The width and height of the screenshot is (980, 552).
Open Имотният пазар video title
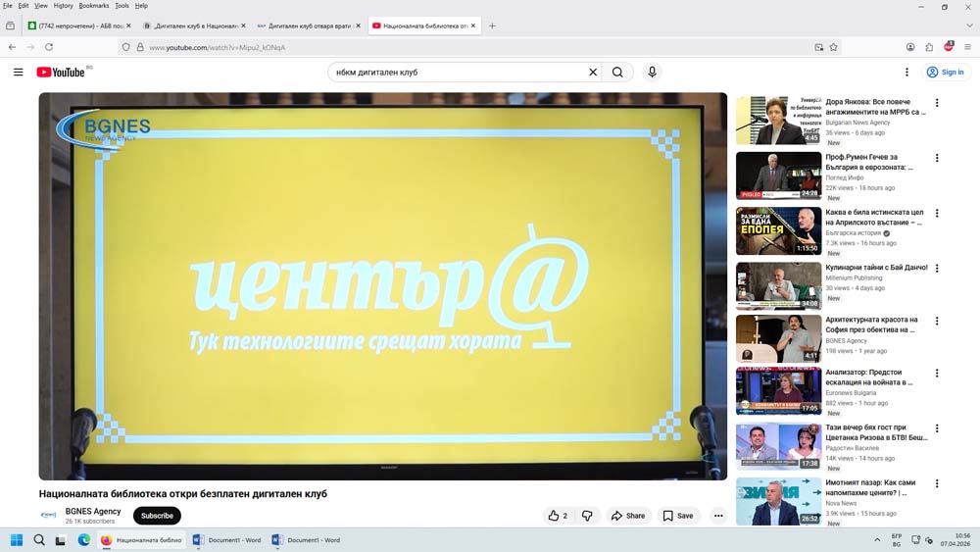click(870, 487)
